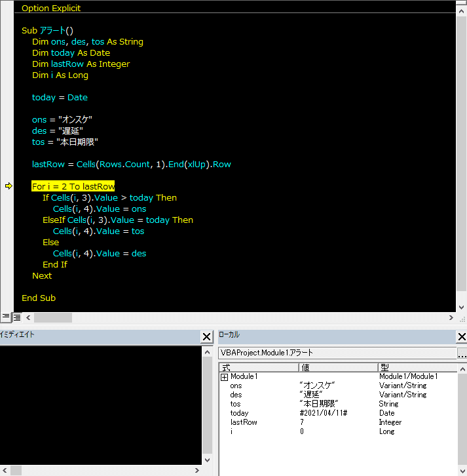
Task: Click the Full Module View icon
Action: [17, 317]
